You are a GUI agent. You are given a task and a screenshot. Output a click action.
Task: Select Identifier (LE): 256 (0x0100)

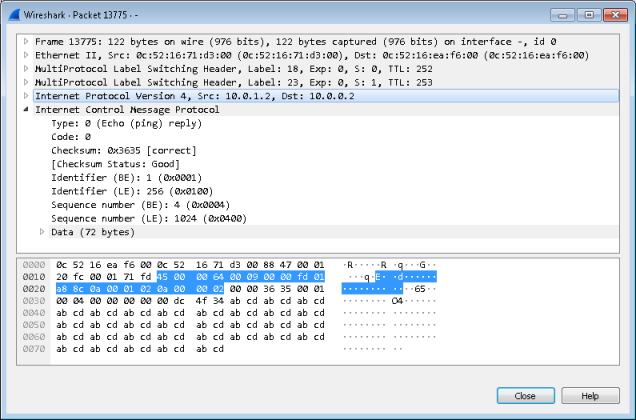point(132,191)
